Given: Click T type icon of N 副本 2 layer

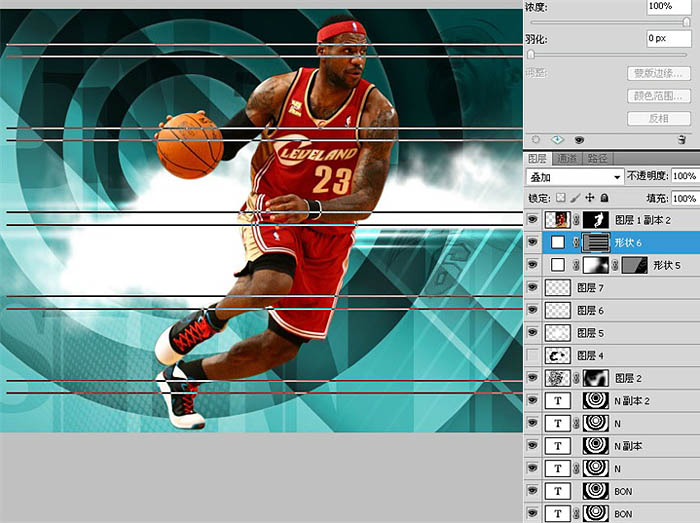Looking at the screenshot, I should click(558, 401).
